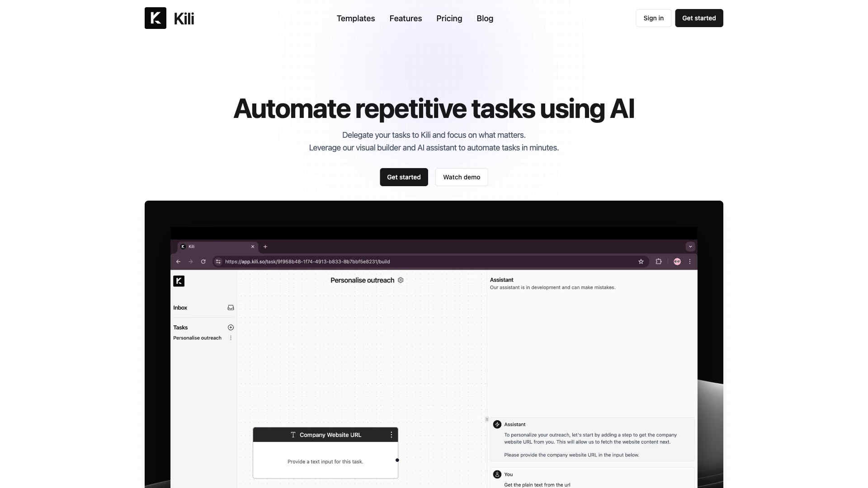
Task: Click the new tab plus button in browser
Action: coord(265,246)
